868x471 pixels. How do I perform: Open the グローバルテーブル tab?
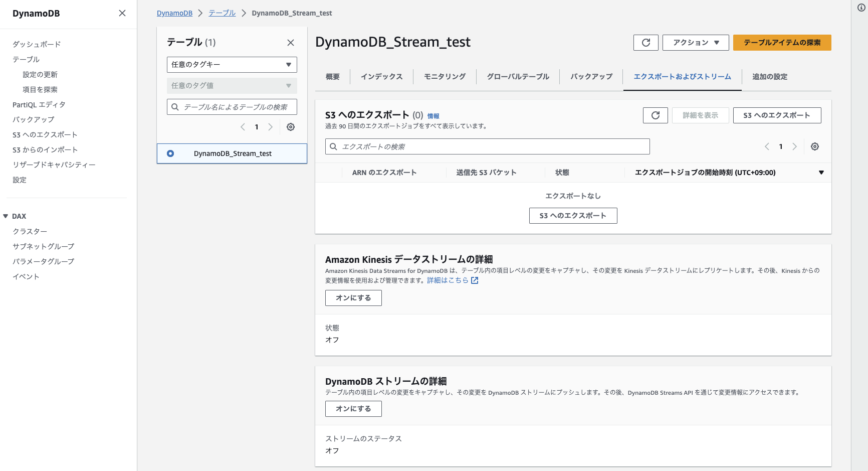[x=517, y=76]
